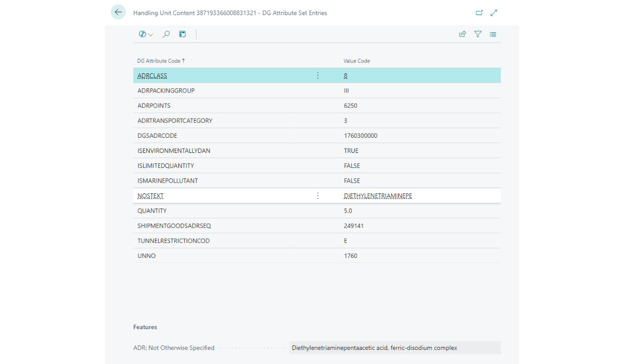
Task: Select the ADRPOINTS row
Action: pos(317,106)
